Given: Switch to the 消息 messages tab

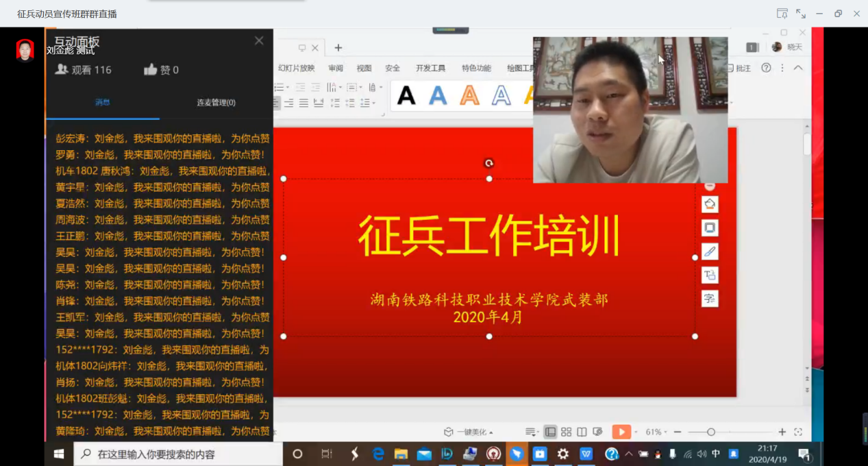Looking at the screenshot, I should [103, 103].
